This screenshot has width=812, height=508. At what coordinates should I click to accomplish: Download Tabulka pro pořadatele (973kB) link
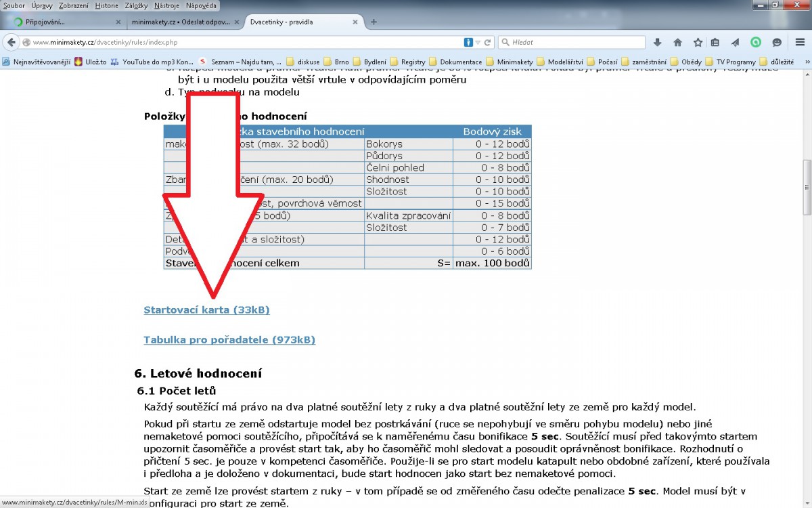pos(229,340)
